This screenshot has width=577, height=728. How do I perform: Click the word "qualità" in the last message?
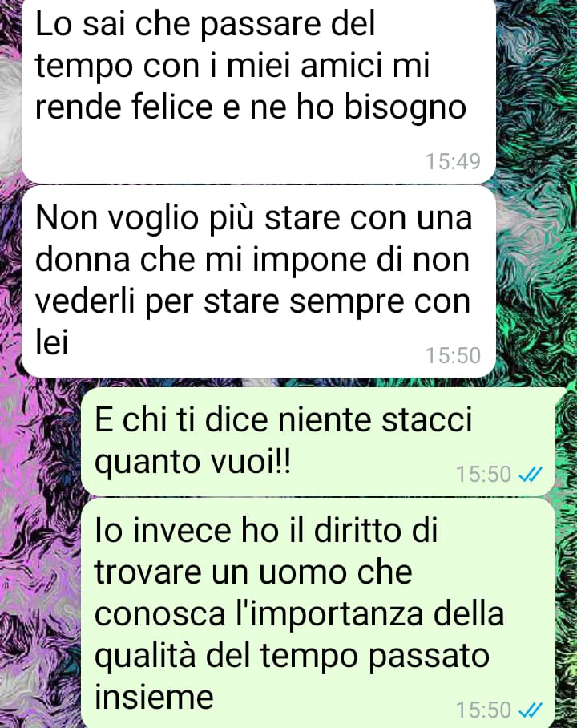click(145, 657)
